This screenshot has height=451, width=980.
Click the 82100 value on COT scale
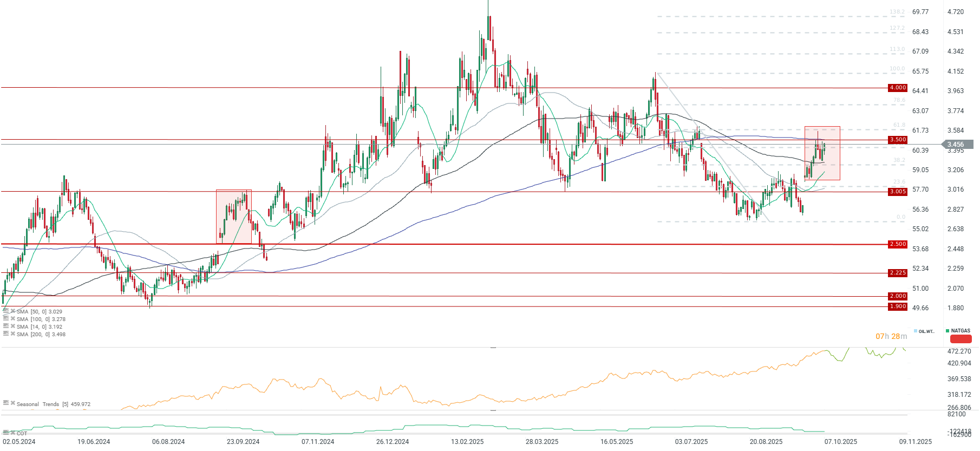coord(957,414)
